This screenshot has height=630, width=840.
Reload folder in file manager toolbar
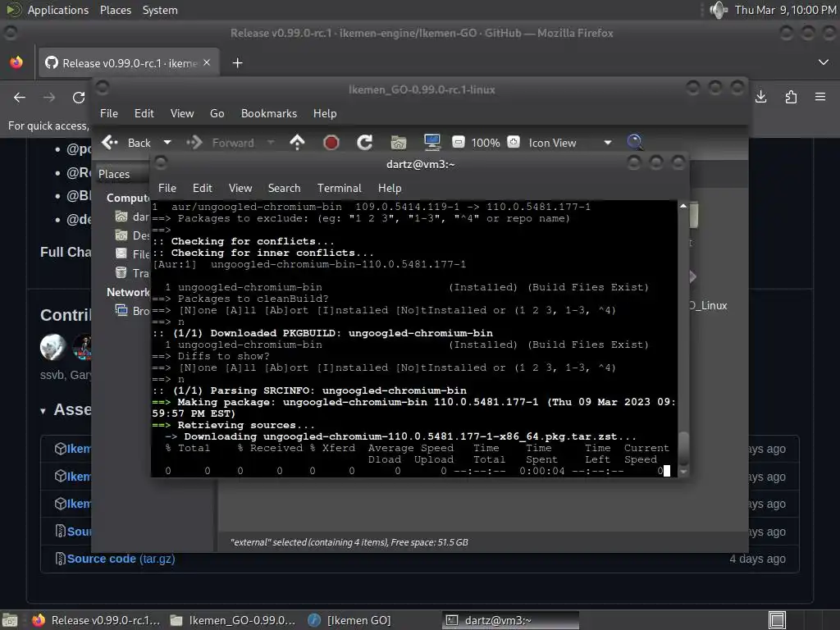tap(365, 143)
